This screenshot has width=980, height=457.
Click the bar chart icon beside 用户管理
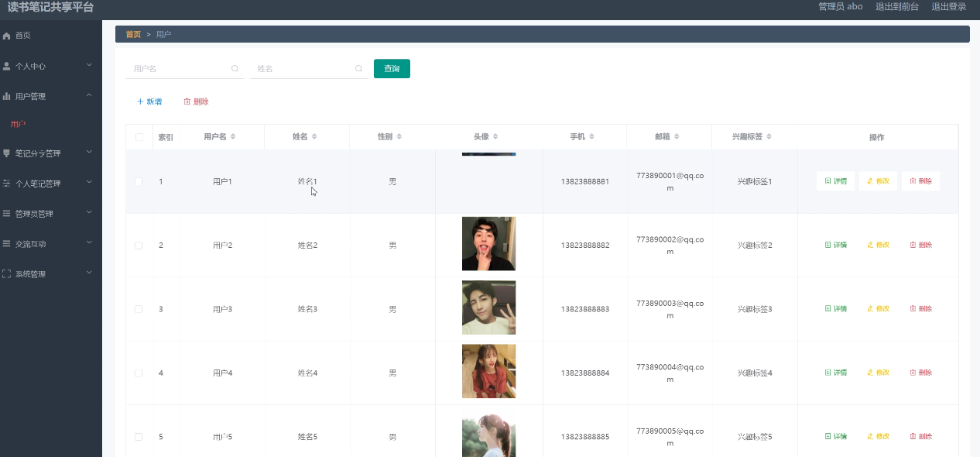pyautogui.click(x=7, y=96)
